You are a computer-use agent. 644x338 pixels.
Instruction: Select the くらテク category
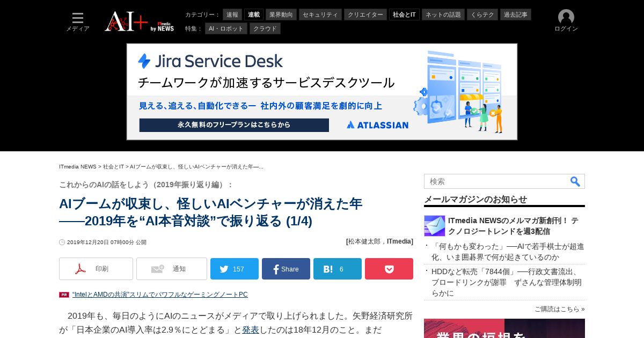coord(482,14)
